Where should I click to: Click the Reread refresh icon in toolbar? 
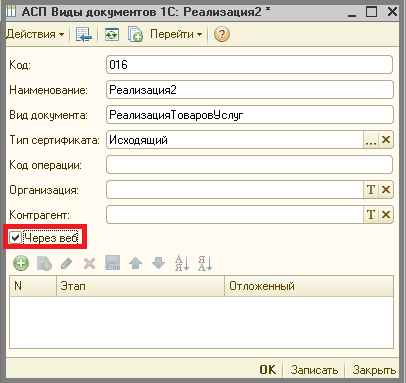click(112, 34)
